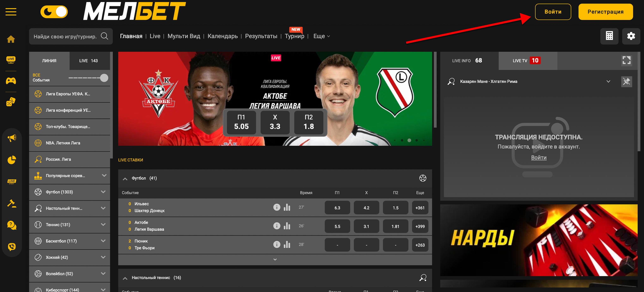
Task: Open Live section from sidebar TV icon
Action: (11, 60)
